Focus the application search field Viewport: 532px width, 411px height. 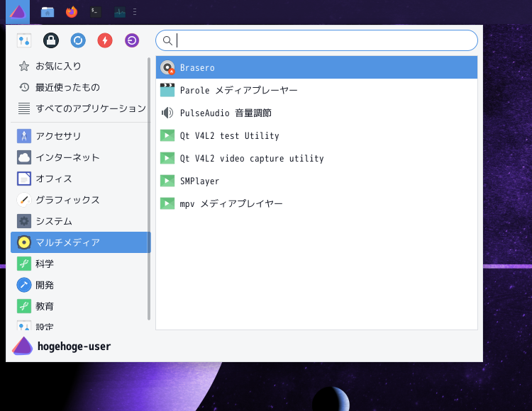tap(316, 40)
